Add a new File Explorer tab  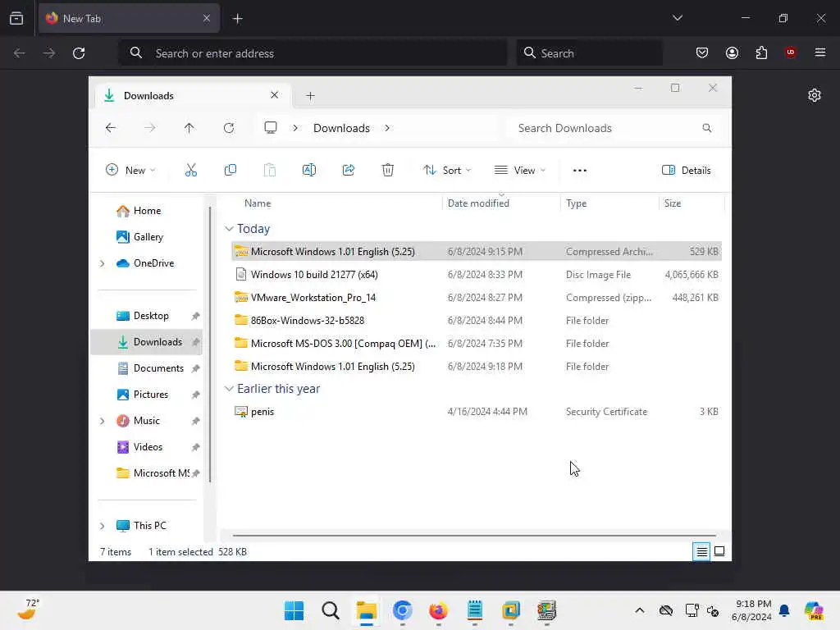click(x=310, y=96)
